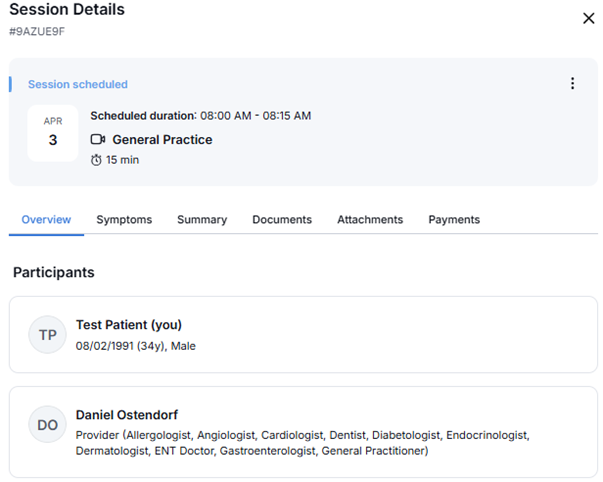Click the timer icon next to 15 min
This screenshot has width=603, height=482.
click(97, 160)
